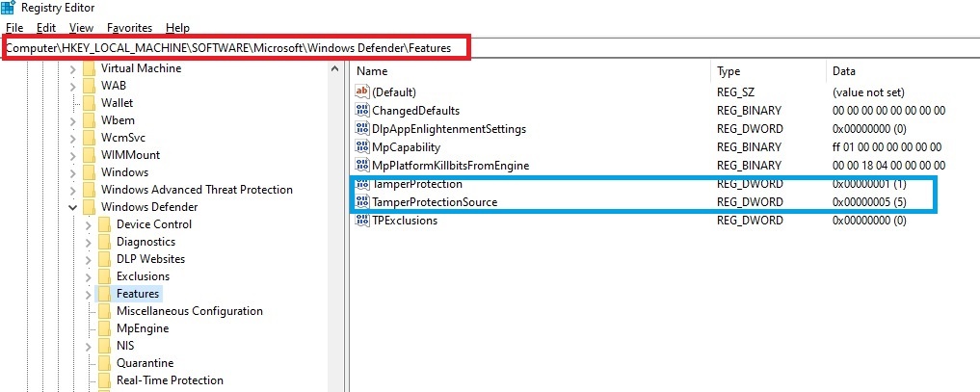
Task: Select the Wbem folder icon
Action: pos(90,119)
